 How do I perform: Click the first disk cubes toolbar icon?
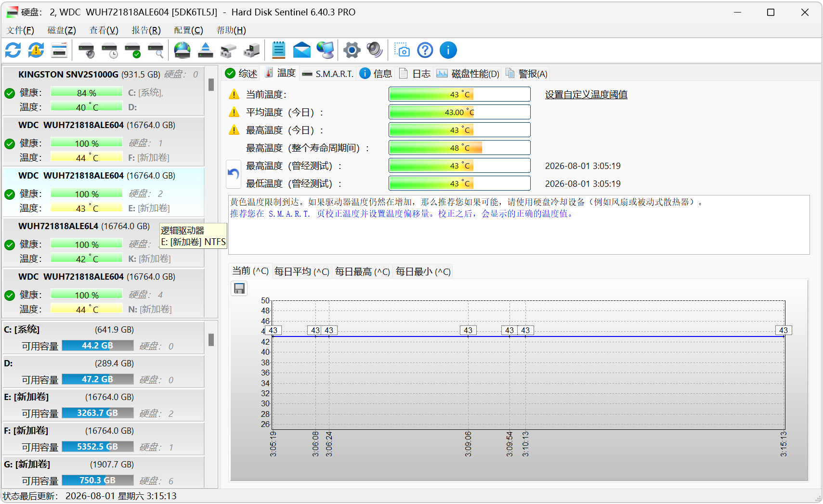coord(229,50)
